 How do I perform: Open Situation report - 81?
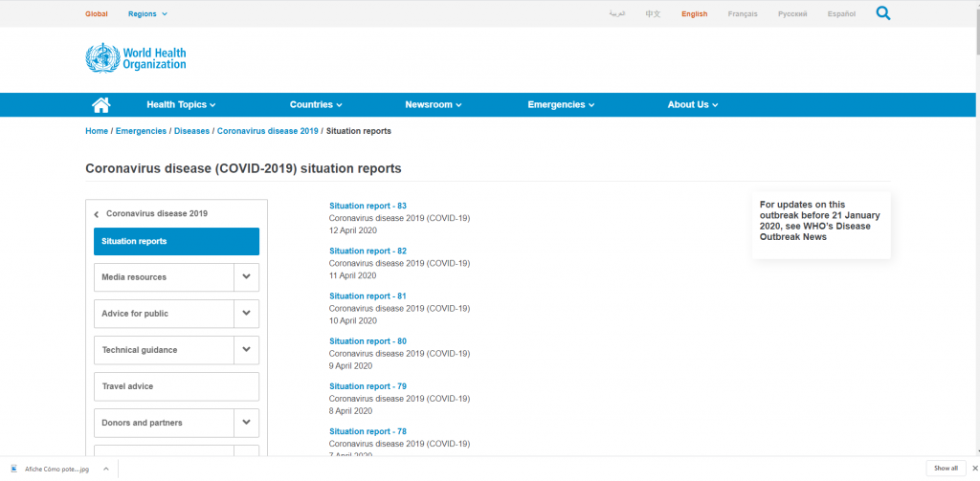click(x=368, y=295)
